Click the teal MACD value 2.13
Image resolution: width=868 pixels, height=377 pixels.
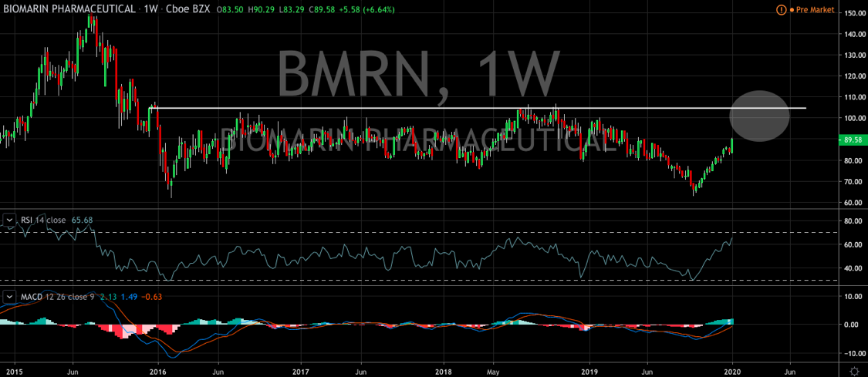click(108, 296)
